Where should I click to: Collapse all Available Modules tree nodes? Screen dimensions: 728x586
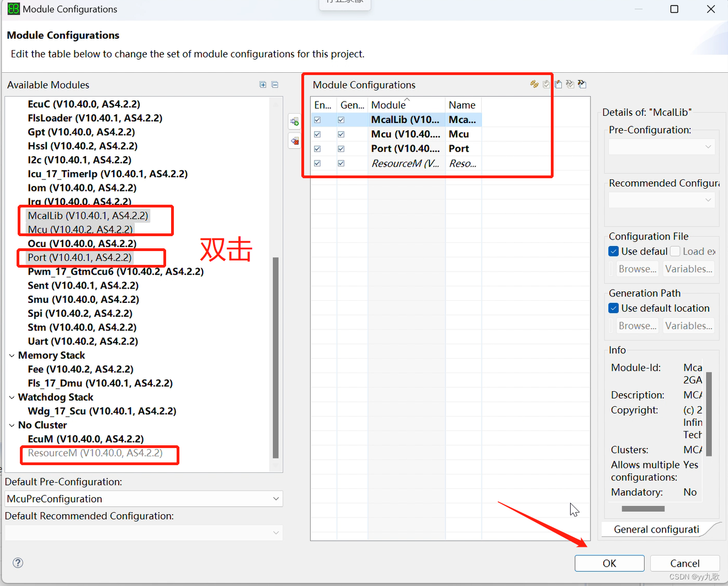275,84
